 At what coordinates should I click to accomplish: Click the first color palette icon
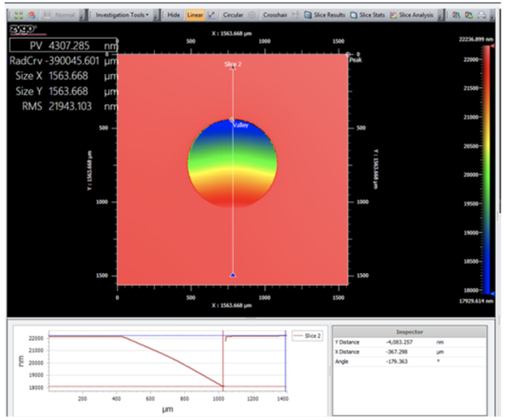click(456, 15)
